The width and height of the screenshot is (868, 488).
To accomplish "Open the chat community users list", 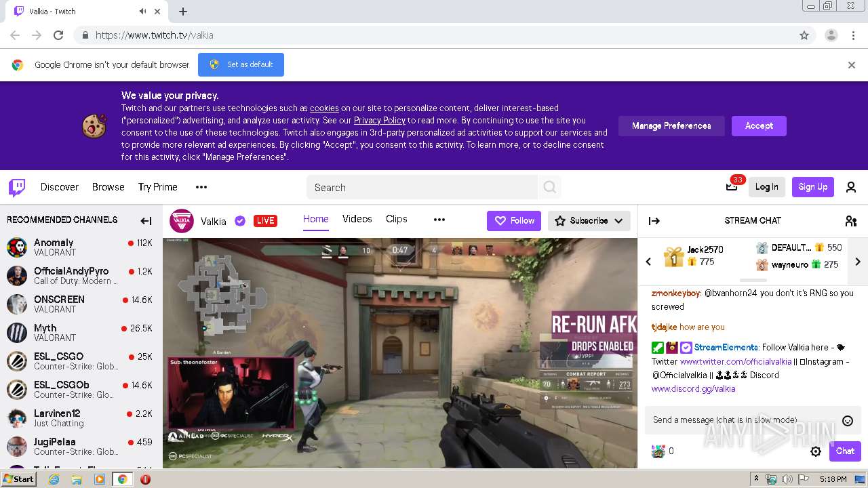I will 851,220.
